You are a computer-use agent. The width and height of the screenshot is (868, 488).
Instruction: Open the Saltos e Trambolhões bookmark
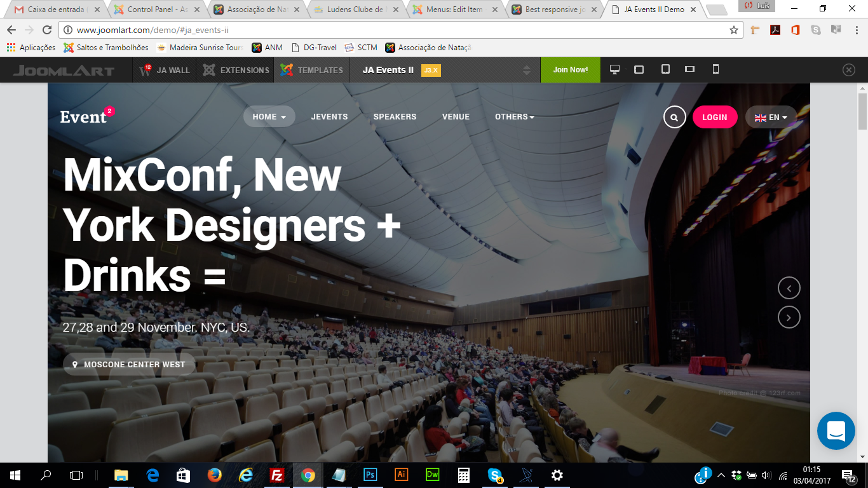click(x=105, y=48)
